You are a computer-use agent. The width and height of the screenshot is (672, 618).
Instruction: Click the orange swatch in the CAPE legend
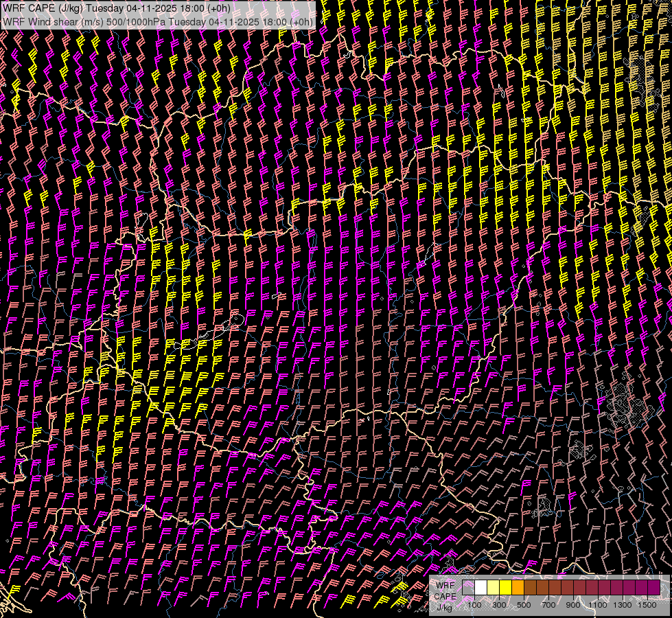click(x=518, y=588)
